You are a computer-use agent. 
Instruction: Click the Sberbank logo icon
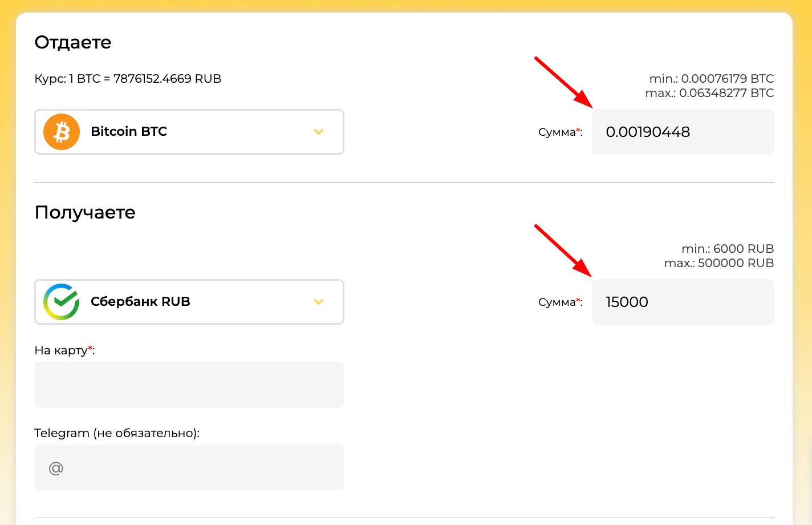[x=62, y=302]
